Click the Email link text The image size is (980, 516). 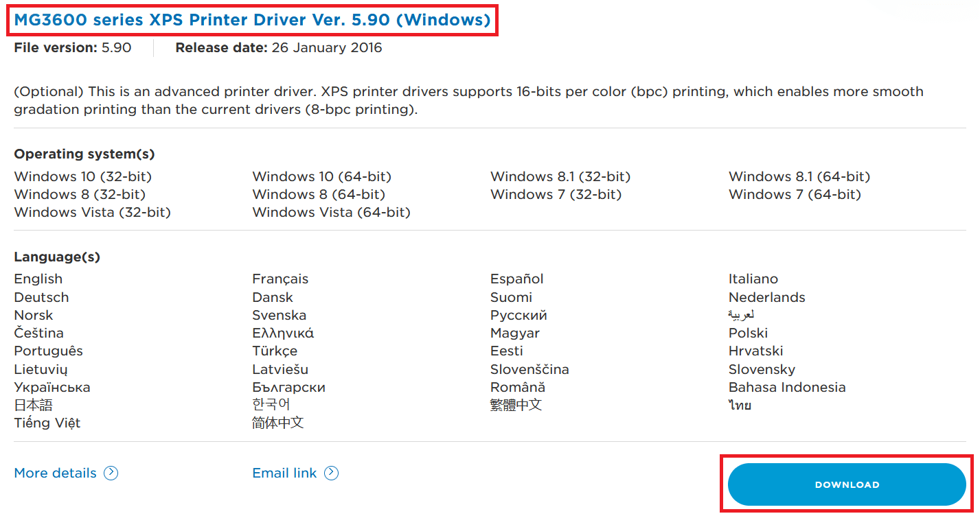click(284, 473)
